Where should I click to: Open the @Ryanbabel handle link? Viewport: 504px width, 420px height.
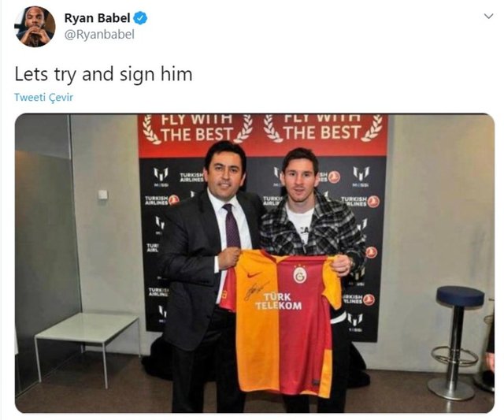coord(99,34)
